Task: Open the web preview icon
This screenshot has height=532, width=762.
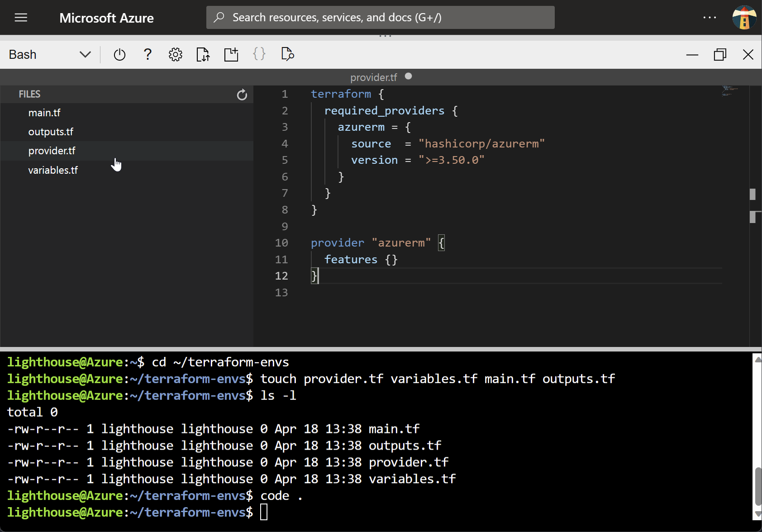Action: [287, 54]
